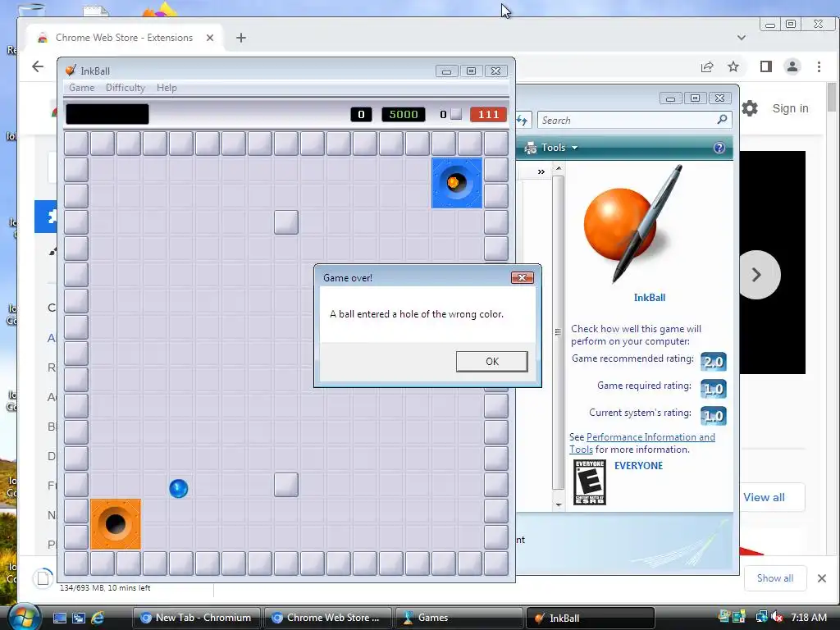The height and width of the screenshot is (630, 840).
Task: Open a new tab in Chrome
Action: click(241, 38)
